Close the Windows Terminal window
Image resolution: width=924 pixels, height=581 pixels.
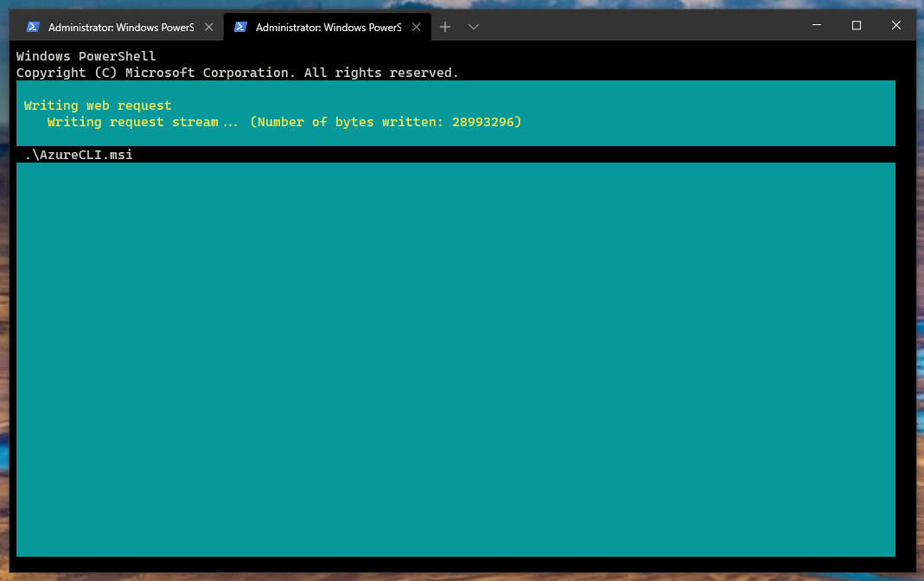[x=895, y=25]
